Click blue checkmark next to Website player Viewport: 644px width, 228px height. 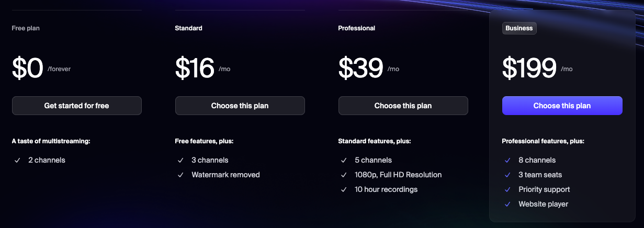tap(507, 204)
